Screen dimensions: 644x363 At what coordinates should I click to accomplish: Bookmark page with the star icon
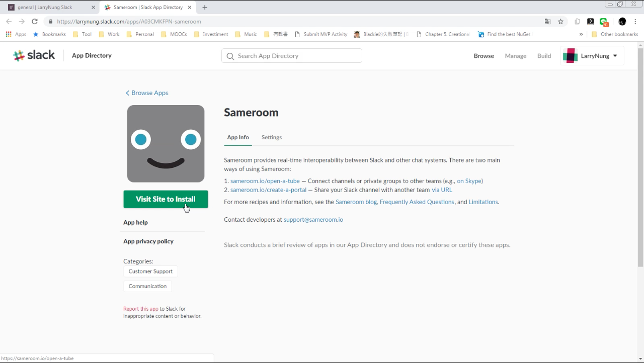pyautogui.click(x=560, y=22)
